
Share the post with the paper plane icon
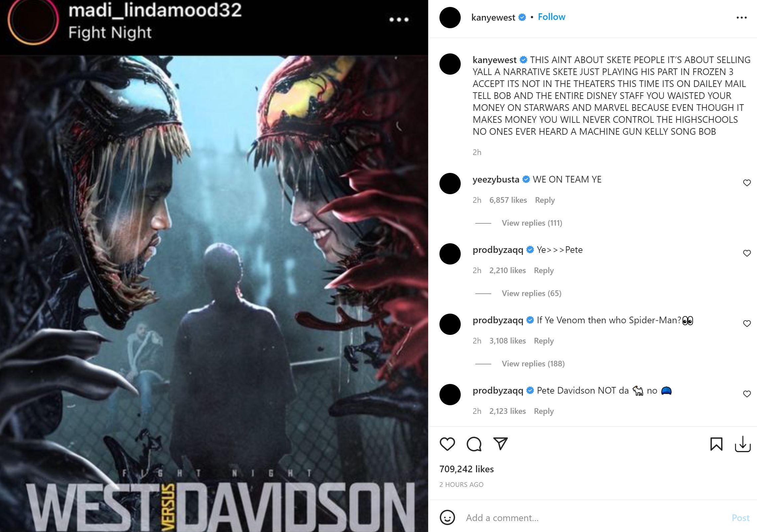click(x=500, y=444)
